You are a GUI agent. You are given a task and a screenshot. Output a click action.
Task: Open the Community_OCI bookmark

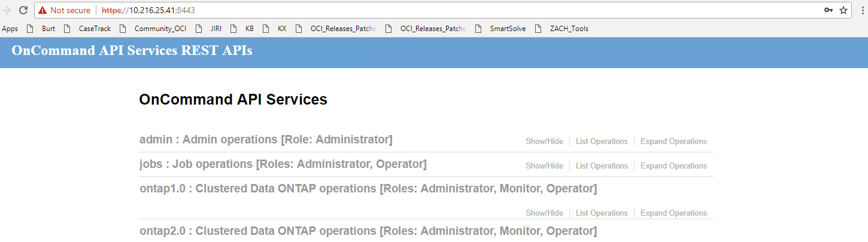tap(156, 28)
